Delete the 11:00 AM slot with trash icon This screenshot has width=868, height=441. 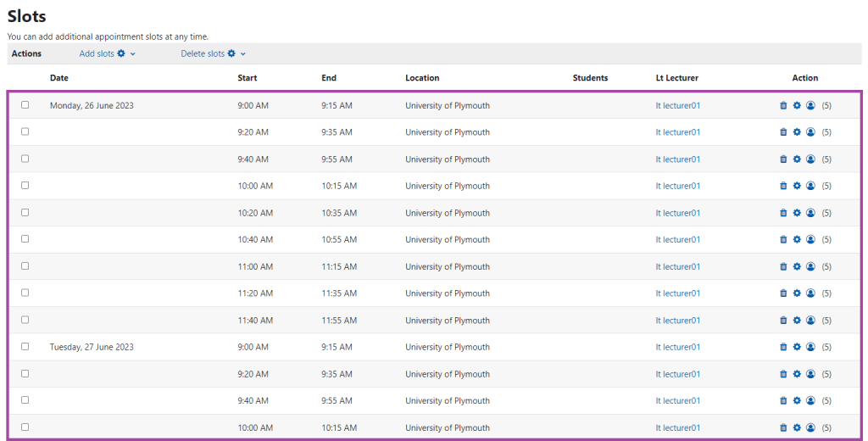(783, 266)
